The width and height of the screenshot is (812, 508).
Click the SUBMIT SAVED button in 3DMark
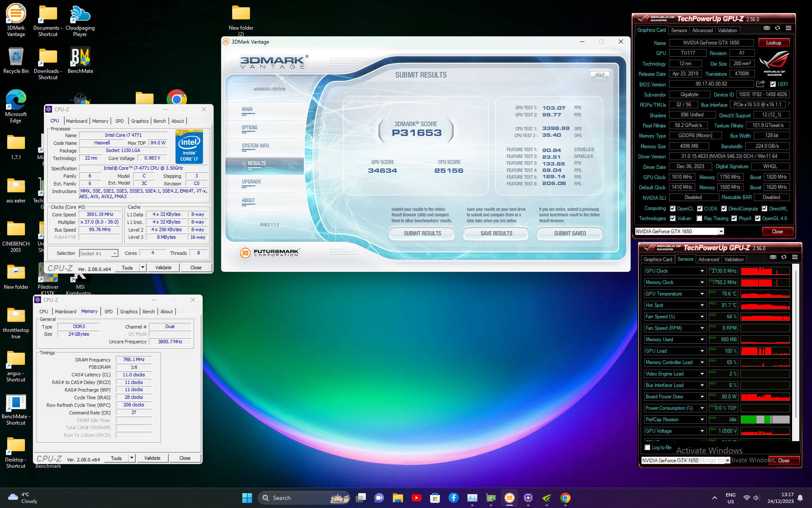570,233
